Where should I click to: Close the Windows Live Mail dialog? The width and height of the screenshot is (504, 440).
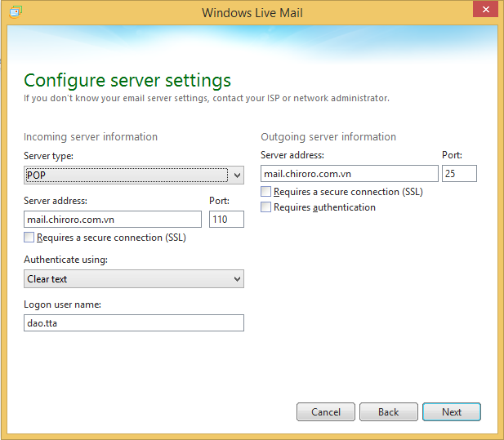click(484, 10)
